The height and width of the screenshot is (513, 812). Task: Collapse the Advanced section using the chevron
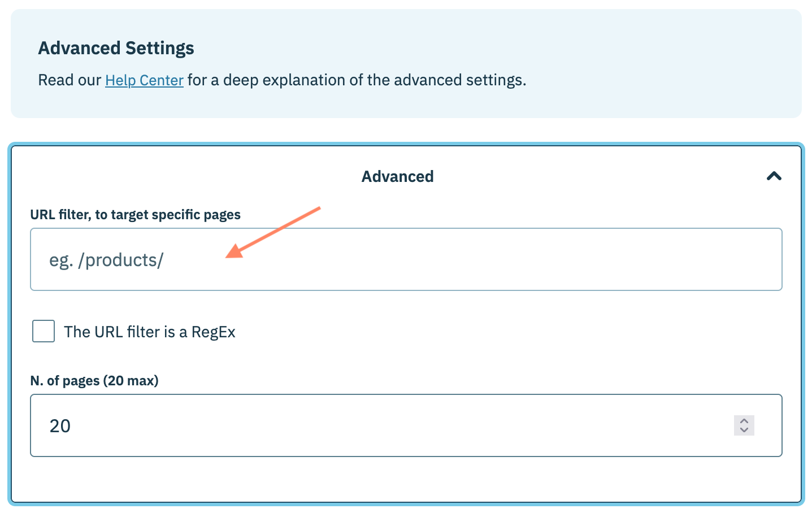774,176
